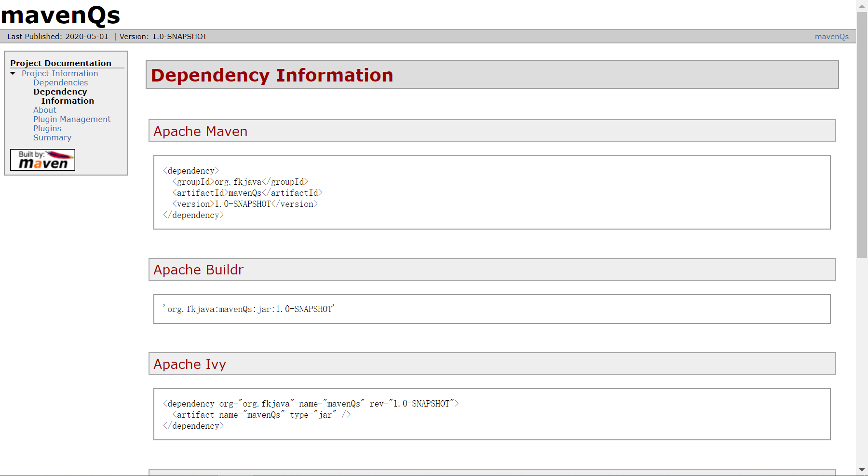868x476 pixels.
Task: Click the Built by Maven logo
Action: pos(42,160)
